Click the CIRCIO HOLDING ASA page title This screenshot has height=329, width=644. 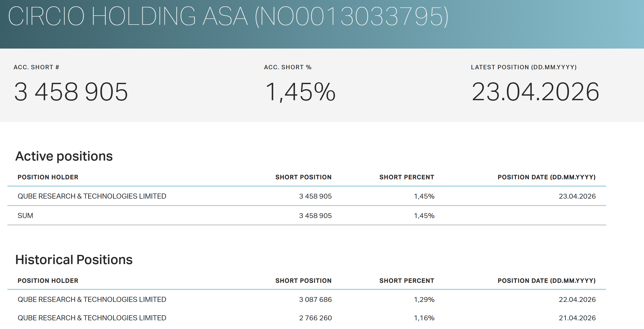point(228,17)
